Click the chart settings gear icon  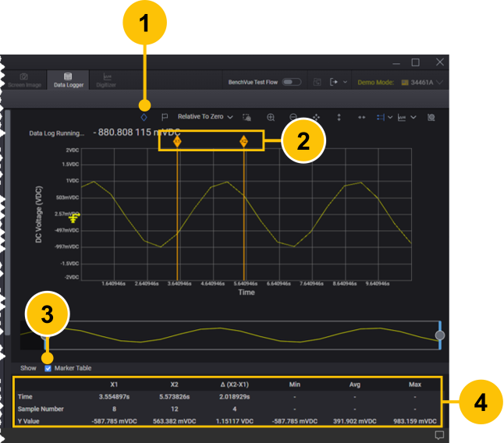tap(431, 117)
